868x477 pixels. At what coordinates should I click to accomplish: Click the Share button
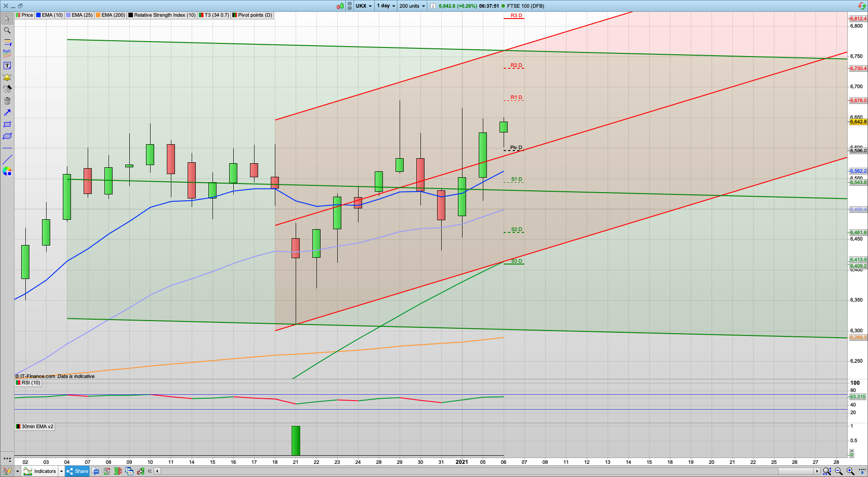pos(77,471)
